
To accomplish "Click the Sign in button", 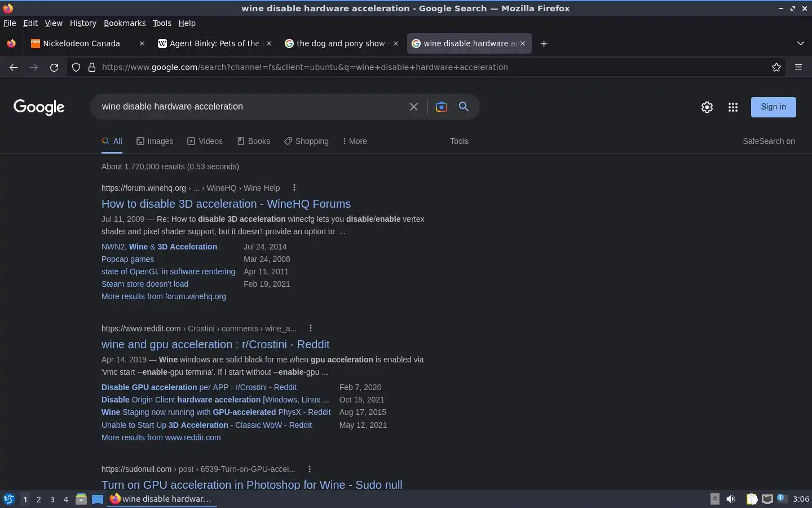I will 773,107.
